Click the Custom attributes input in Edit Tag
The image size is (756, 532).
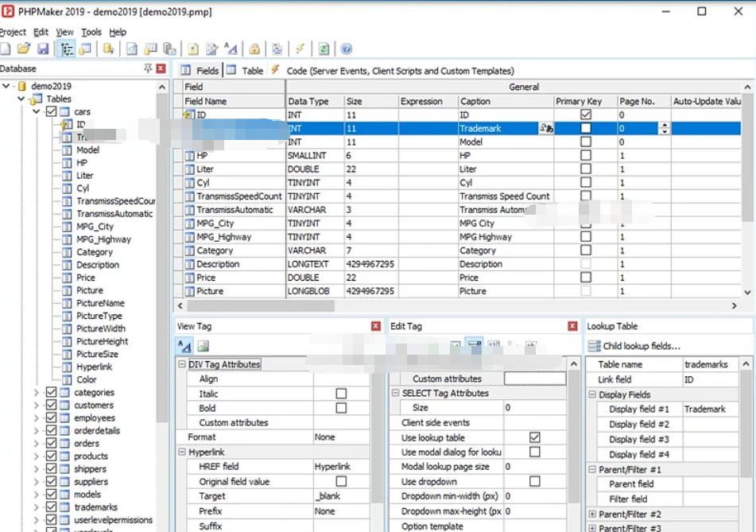click(x=535, y=379)
